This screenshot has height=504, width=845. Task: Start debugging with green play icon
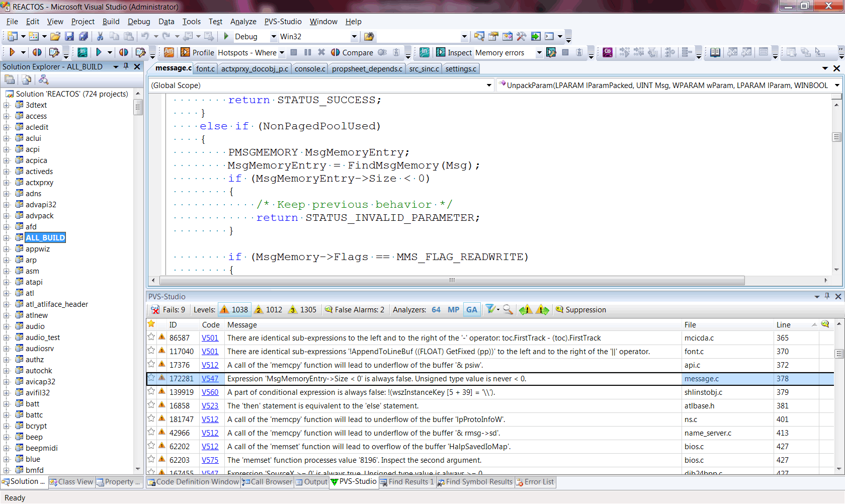(226, 36)
